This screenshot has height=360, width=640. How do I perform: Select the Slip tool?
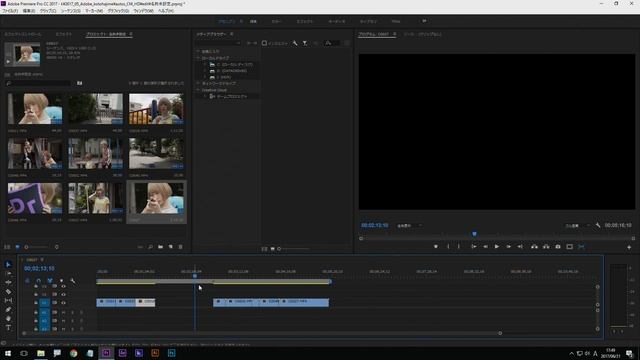8,300
